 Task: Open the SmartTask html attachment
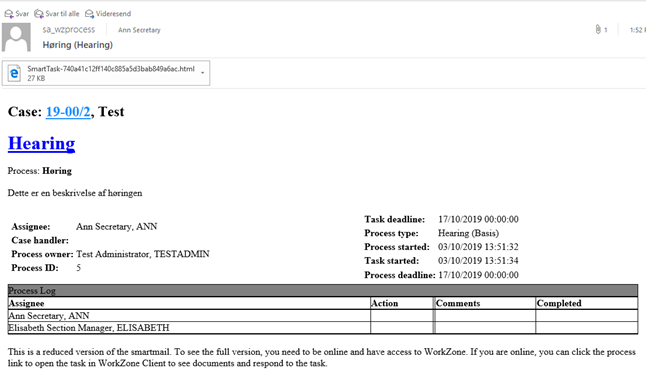point(106,73)
